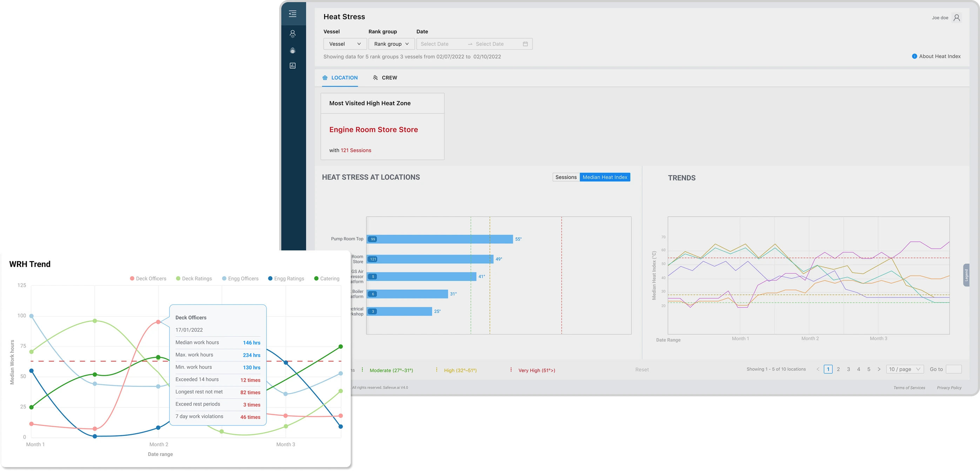Open the Rank group dropdown
Image resolution: width=980 pixels, height=471 pixels.
click(391, 44)
